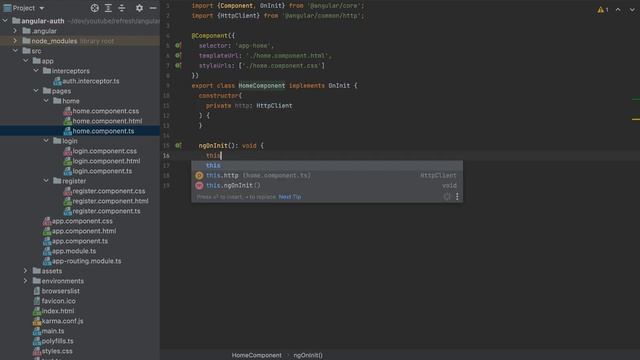This screenshot has width=640, height=360.
Task: Expand the .angular folder
Action: [x=15, y=31]
